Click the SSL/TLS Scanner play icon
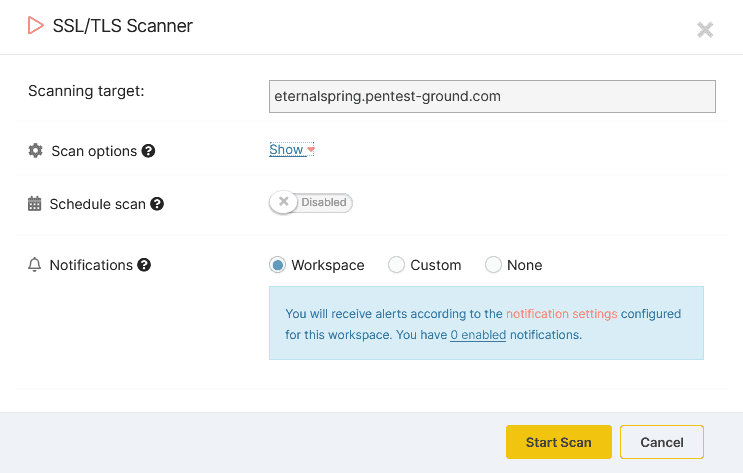The width and height of the screenshot is (743, 473). click(35, 26)
